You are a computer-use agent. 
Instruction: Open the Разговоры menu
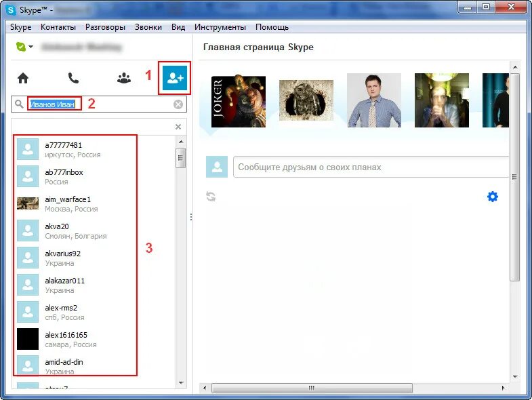105,27
